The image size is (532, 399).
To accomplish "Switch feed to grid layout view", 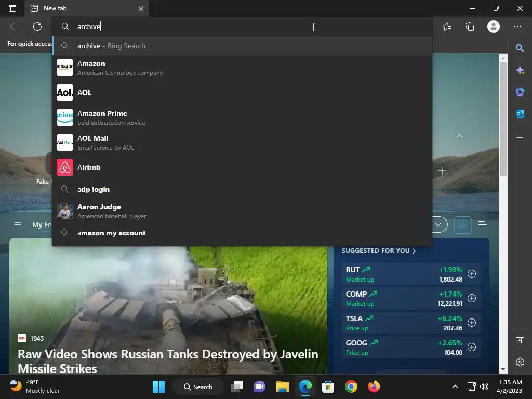I will [x=463, y=224].
